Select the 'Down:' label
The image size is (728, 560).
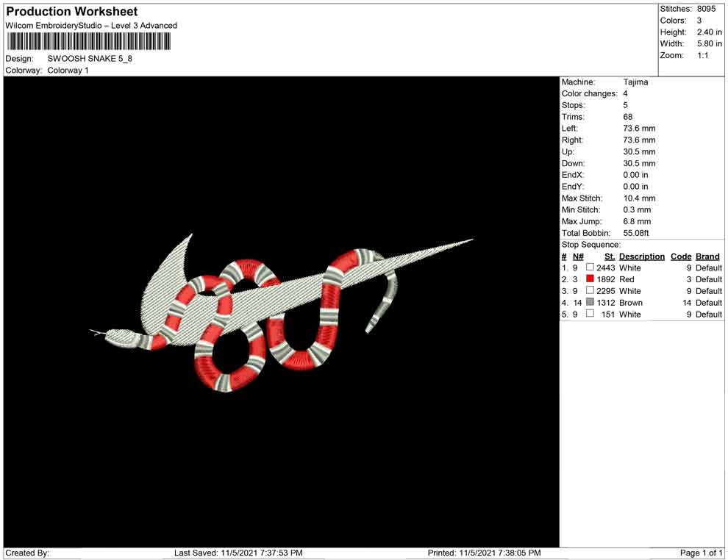[x=573, y=163]
